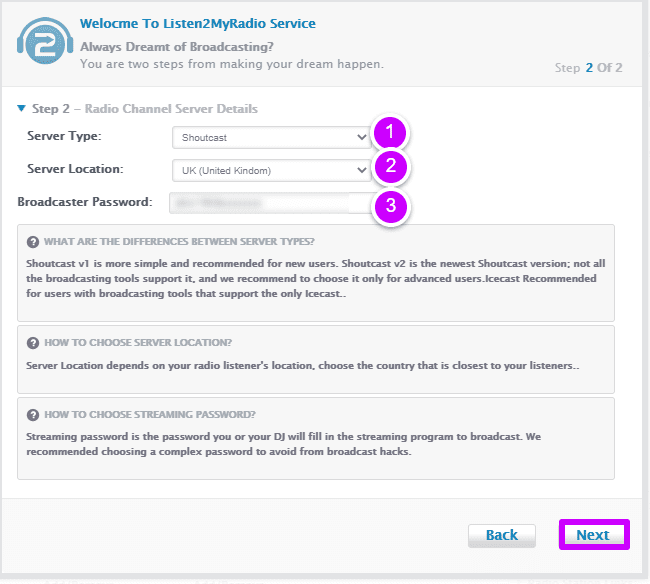The width and height of the screenshot is (650, 584).
Task: Click the Next button
Action: click(x=594, y=535)
